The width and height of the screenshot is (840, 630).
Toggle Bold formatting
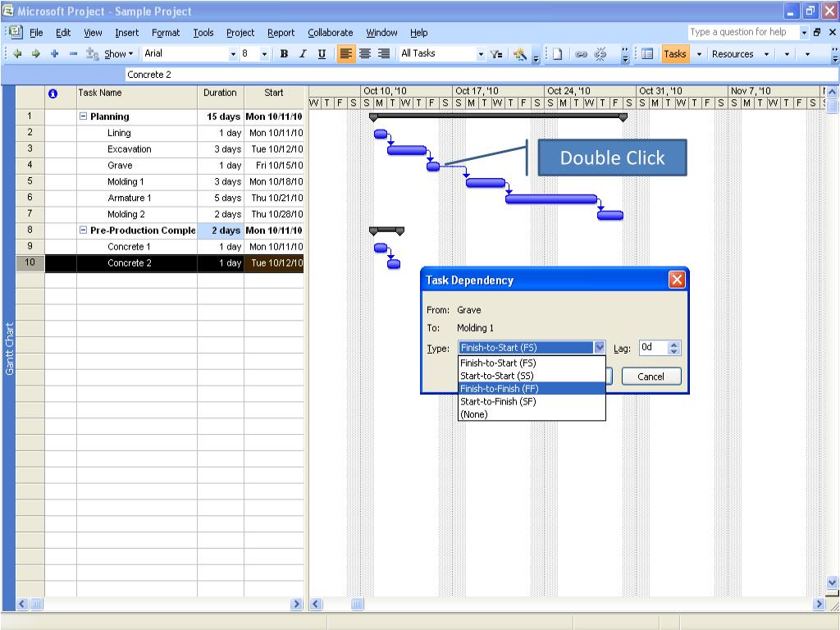click(284, 53)
